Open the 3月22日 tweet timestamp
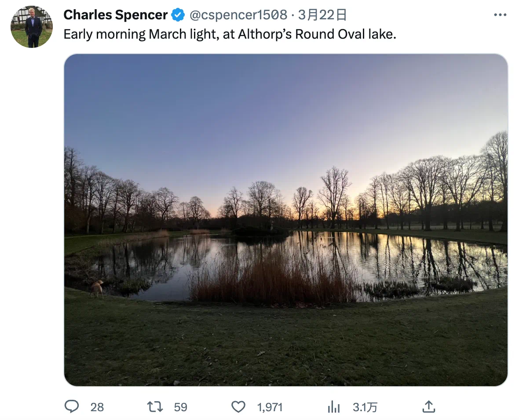519x420 pixels. tap(322, 15)
